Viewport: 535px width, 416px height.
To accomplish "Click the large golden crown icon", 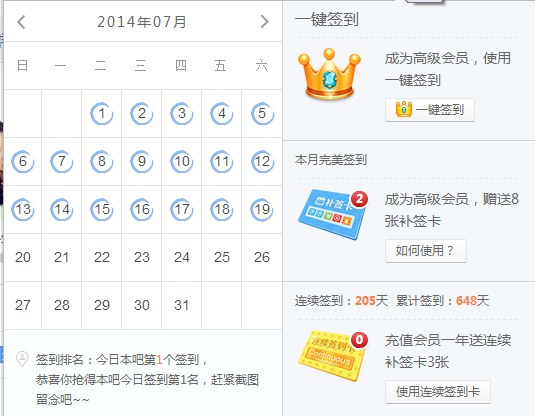I will 329,74.
